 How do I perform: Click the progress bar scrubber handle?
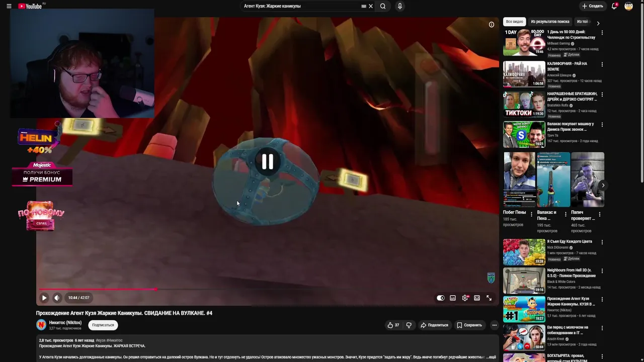[156, 289]
